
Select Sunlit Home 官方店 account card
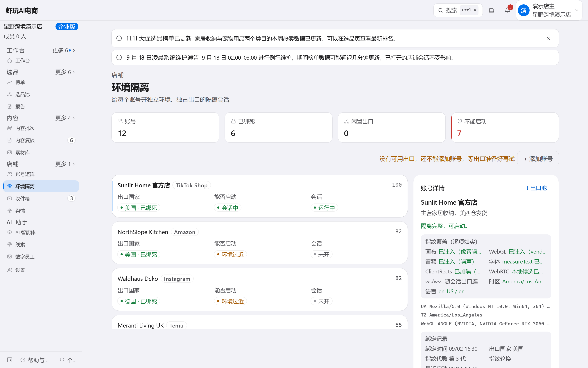pos(259,196)
